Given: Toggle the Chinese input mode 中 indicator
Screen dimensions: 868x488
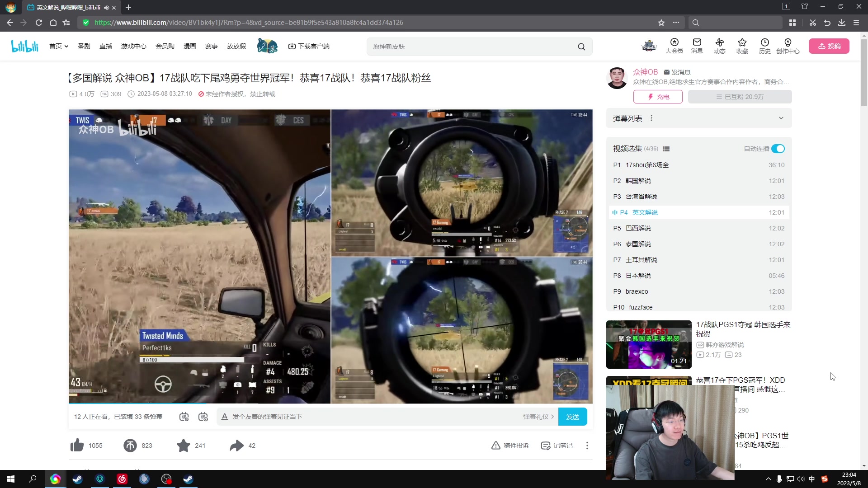Looking at the screenshot, I should pyautogui.click(x=812, y=479).
